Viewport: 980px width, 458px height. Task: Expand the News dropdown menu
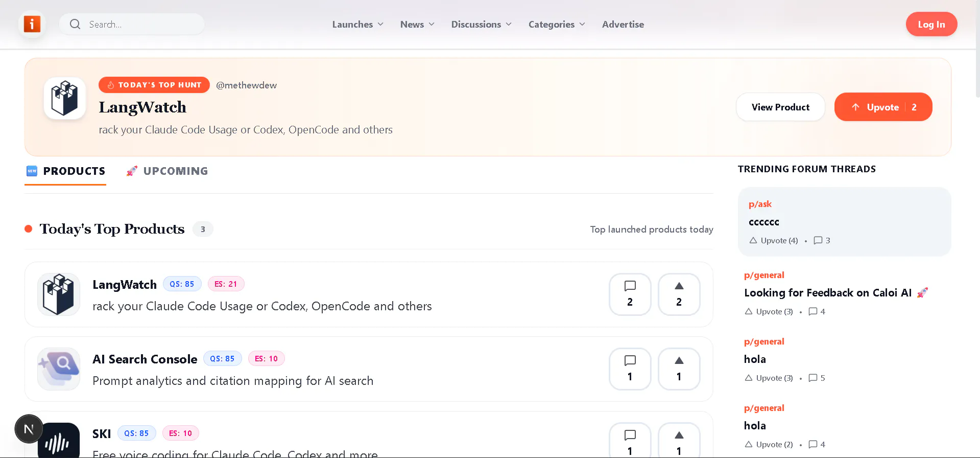pyautogui.click(x=417, y=24)
